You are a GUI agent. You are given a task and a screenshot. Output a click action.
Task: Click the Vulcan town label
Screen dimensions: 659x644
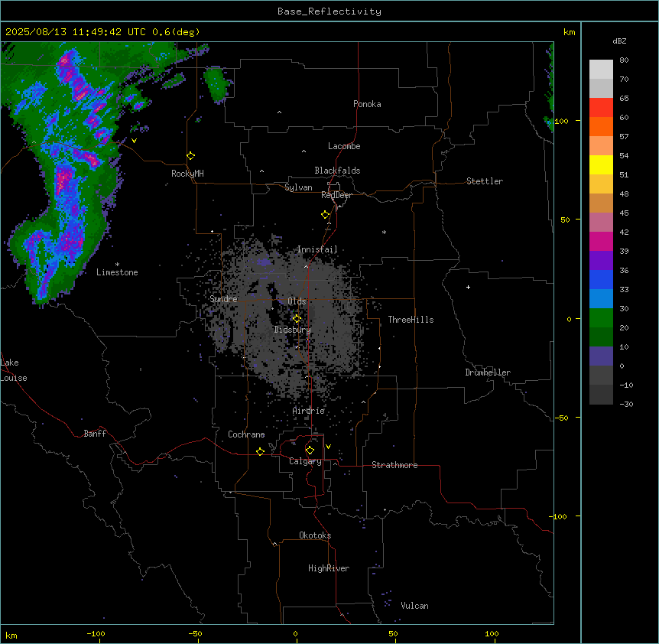[415, 606]
